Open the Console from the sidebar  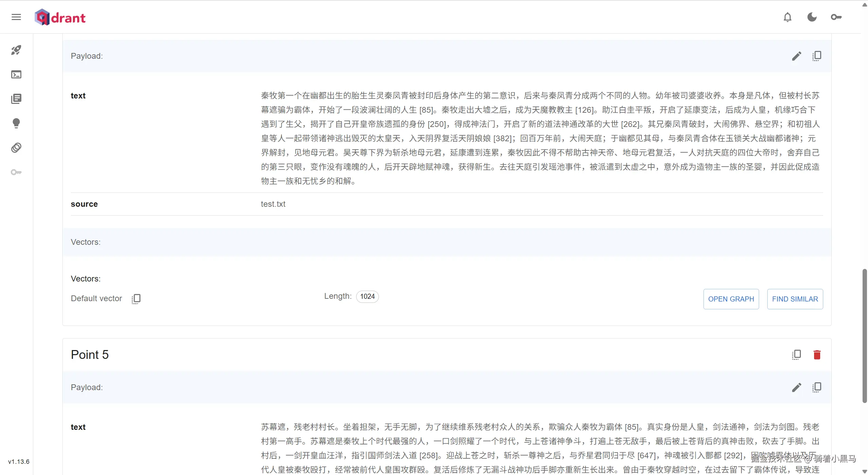[16, 74]
